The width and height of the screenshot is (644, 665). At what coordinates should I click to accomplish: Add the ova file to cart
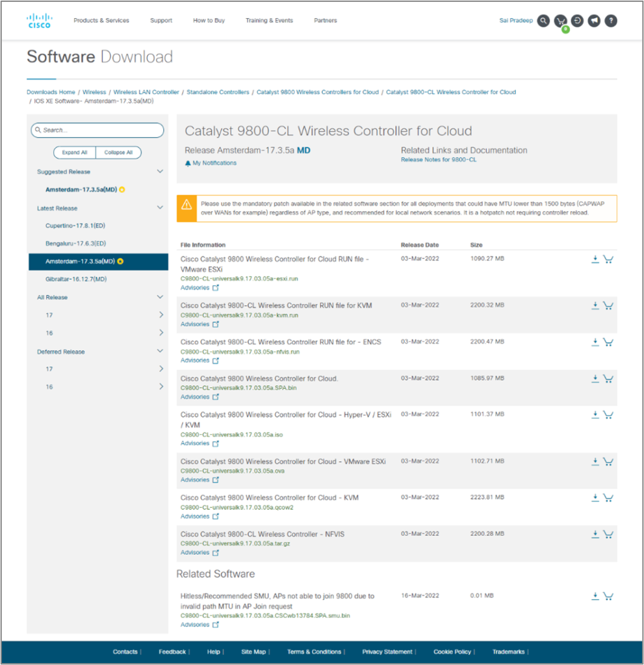(608, 462)
